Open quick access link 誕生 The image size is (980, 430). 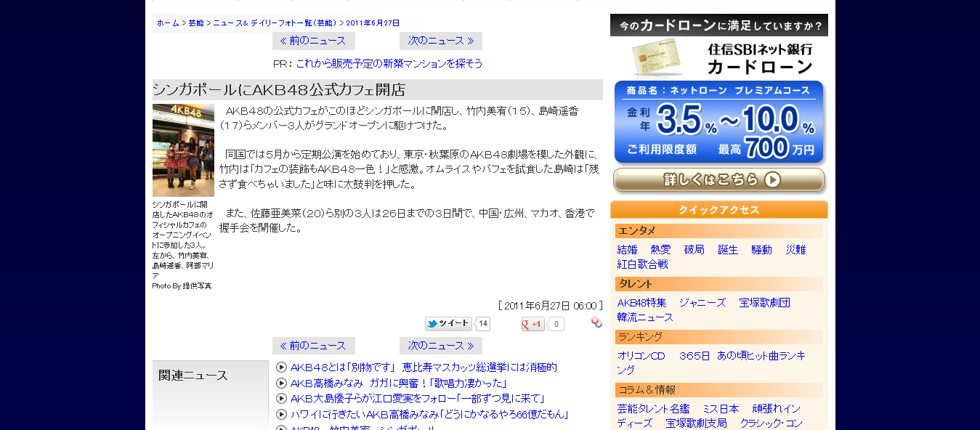coord(728,249)
